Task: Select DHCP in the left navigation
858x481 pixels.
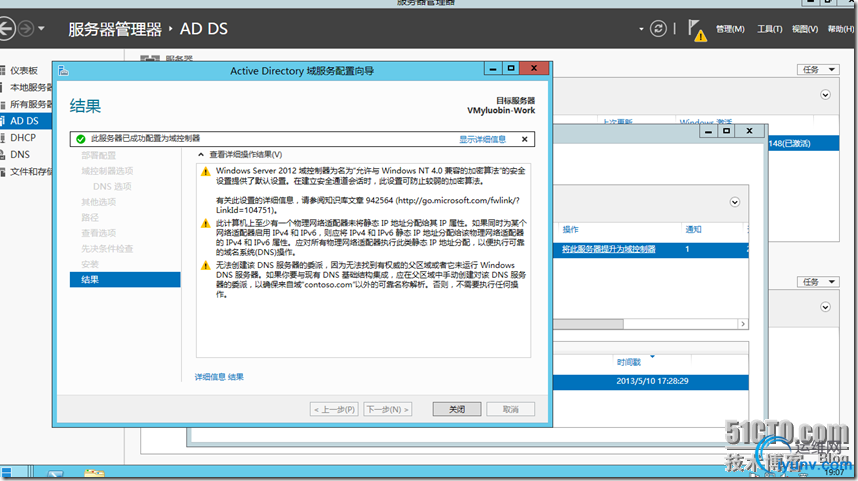Action: click(23, 138)
